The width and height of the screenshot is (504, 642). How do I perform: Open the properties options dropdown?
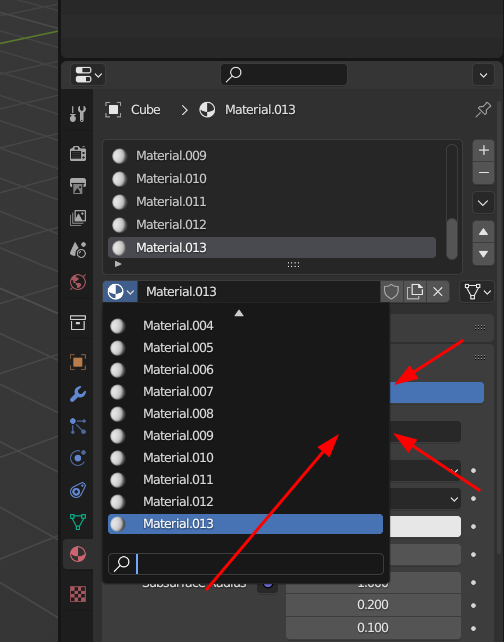pyautogui.click(x=483, y=75)
